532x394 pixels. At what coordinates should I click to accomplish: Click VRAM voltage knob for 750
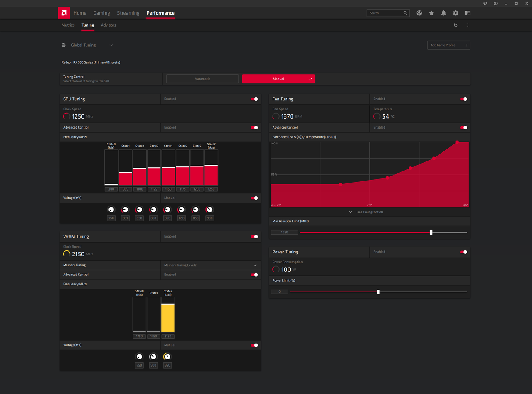click(x=139, y=357)
